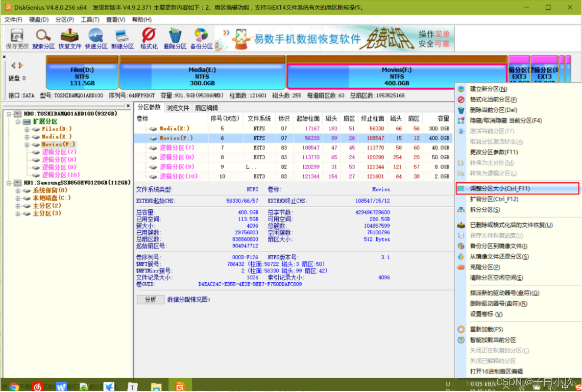
Task: Click the 扩展分区 extended partition tree icon
Action: [27, 121]
